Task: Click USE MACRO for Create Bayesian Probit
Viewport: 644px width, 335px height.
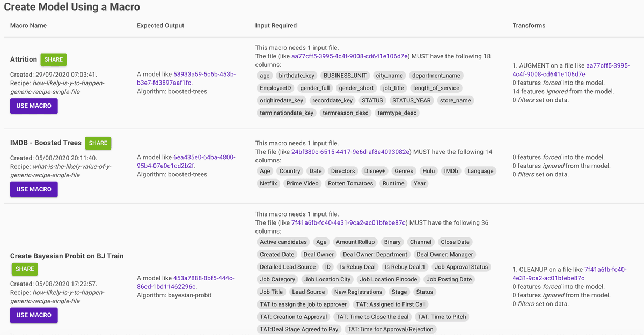Action: point(34,315)
